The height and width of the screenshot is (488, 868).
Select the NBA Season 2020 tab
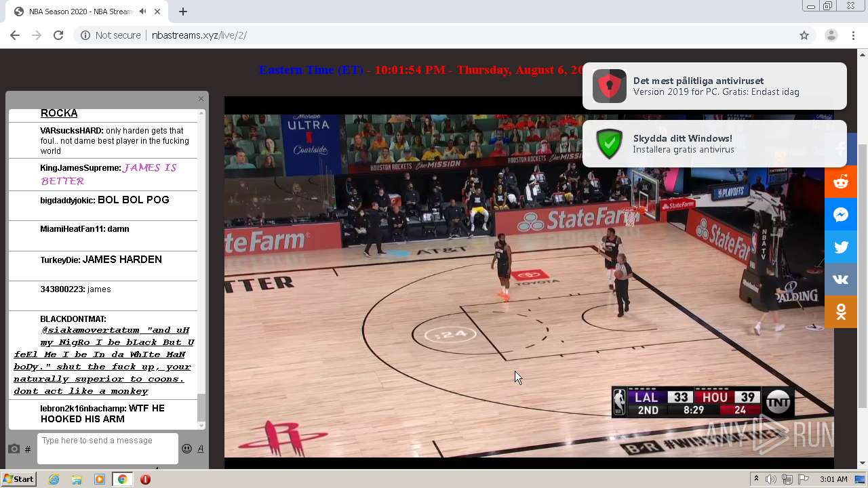click(x=87, y=12)
